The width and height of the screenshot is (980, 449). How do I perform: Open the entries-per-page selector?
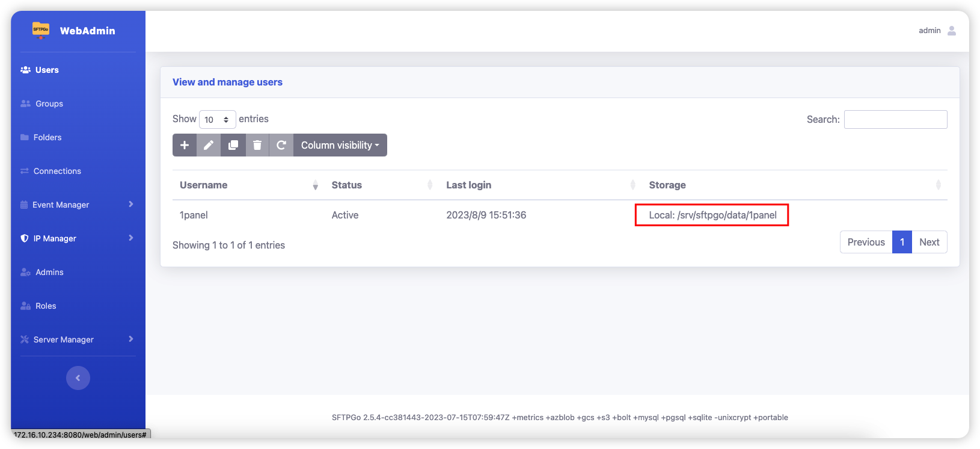point(217,120)
